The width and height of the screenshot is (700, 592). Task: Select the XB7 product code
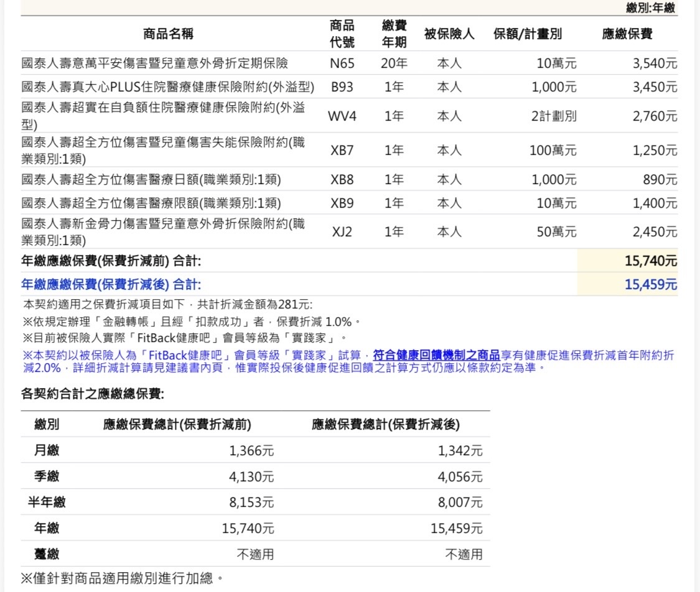click(342, 150)
